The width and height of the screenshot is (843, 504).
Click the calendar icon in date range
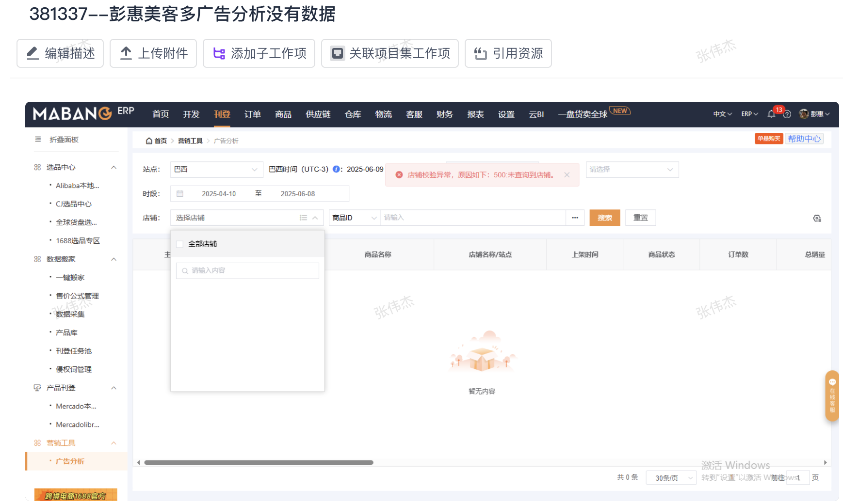click(180, 194)
